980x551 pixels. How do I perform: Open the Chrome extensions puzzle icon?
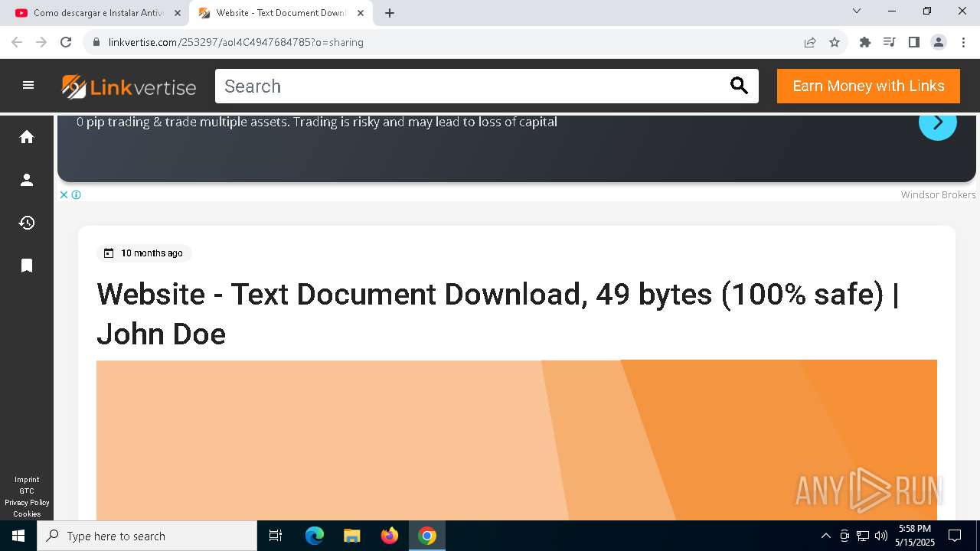click(865, 42)
